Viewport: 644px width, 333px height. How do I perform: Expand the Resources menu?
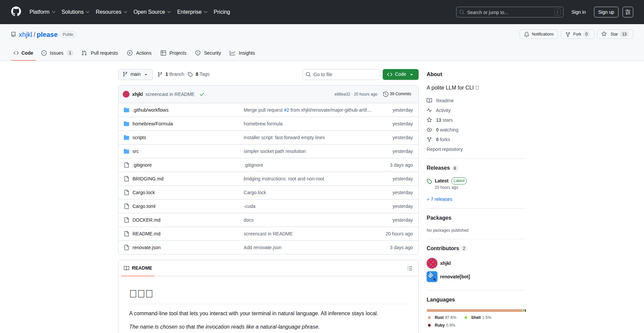pos(112,12)
